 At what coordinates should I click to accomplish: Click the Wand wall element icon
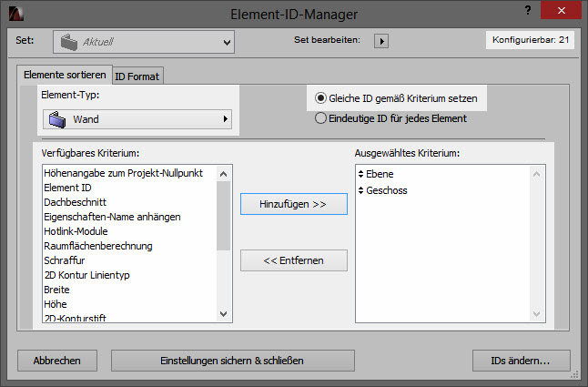pyautogui.click(x=57, y=119)
